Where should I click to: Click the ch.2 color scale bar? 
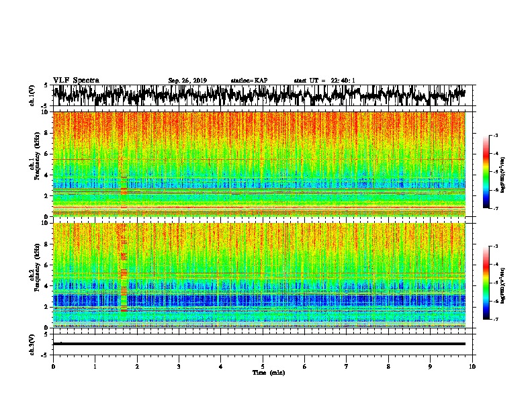(x=486, y=283)
